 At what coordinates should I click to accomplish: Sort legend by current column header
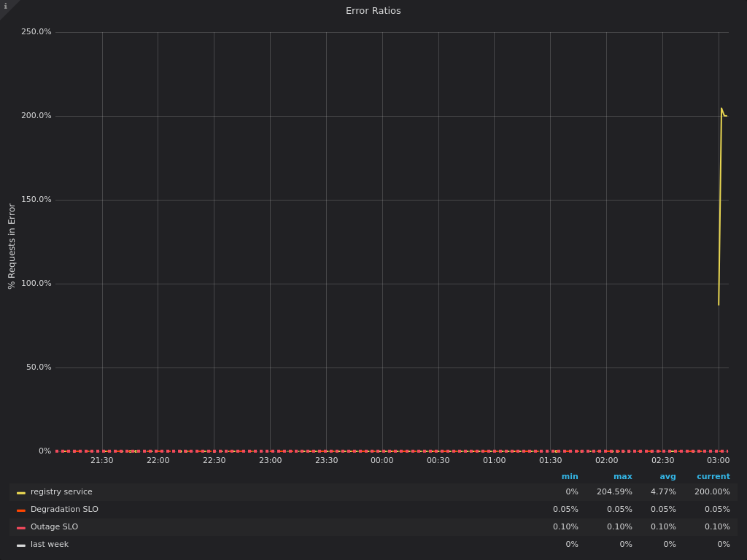point(713,477)
